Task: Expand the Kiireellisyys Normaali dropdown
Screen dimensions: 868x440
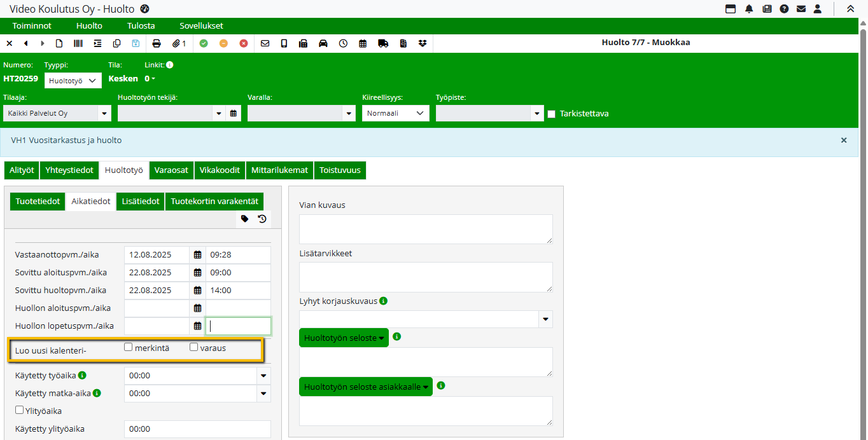Action: point(395,113)
